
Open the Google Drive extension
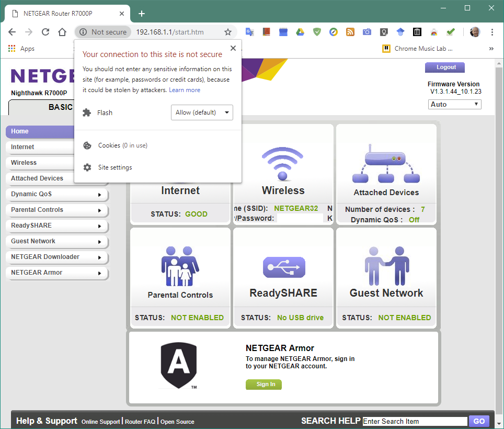tap(300, 32)
